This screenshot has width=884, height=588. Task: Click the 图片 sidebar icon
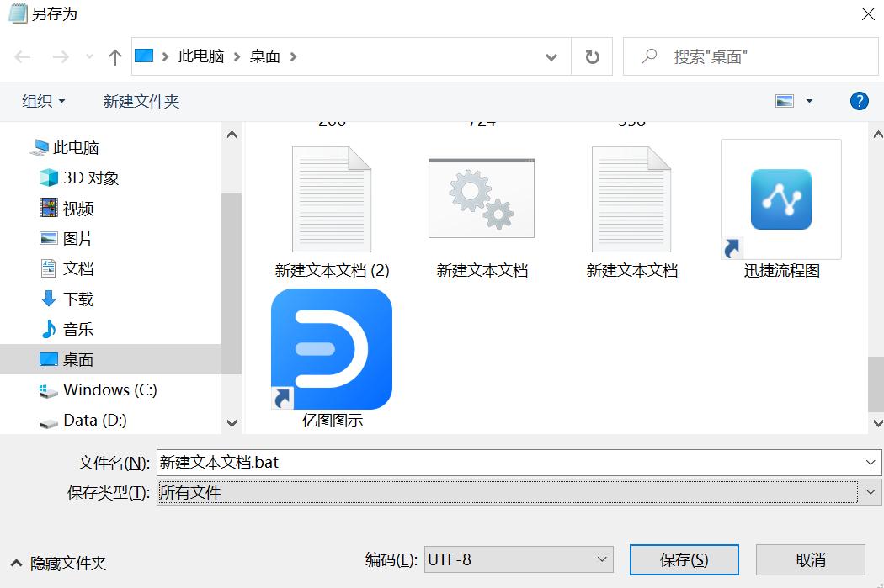point(51,238)
